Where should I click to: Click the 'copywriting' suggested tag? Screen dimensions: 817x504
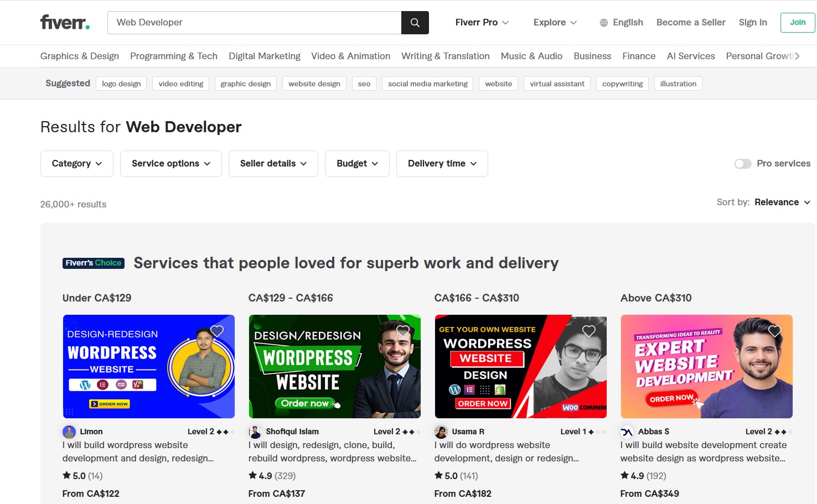click(x=622, y=84)
